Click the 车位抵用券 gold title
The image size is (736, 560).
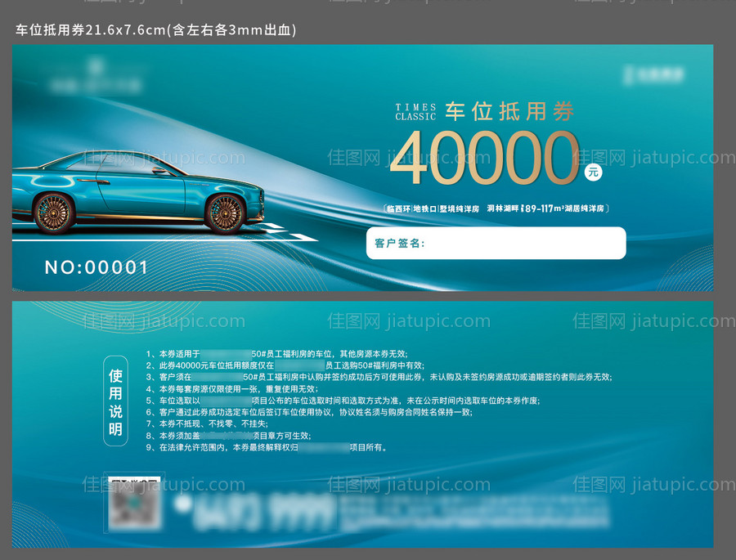pyautogui.click(x=509, y=111)
